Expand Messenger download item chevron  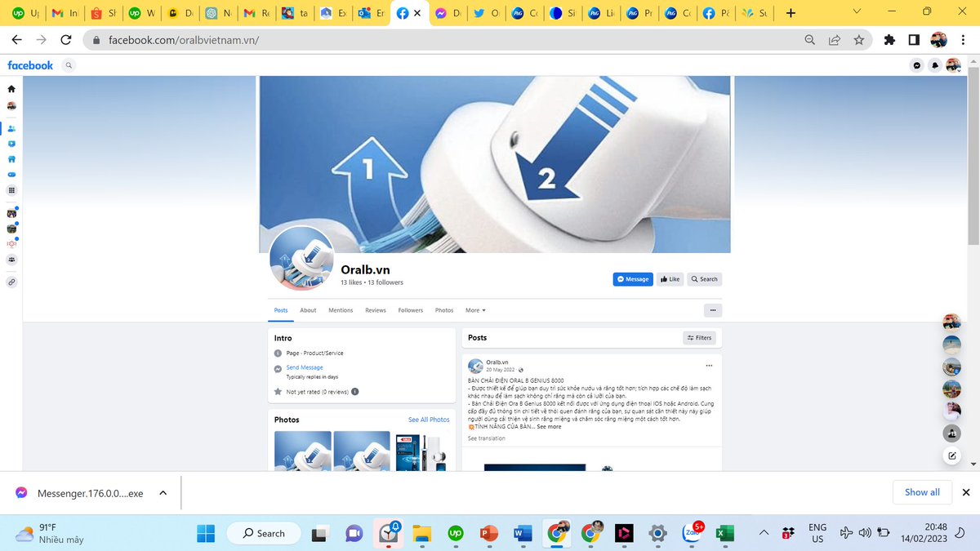tap(163, 493)
